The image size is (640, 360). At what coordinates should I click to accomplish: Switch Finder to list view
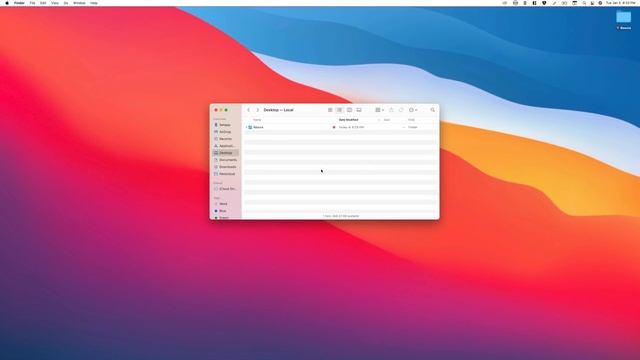coord(339,110)
